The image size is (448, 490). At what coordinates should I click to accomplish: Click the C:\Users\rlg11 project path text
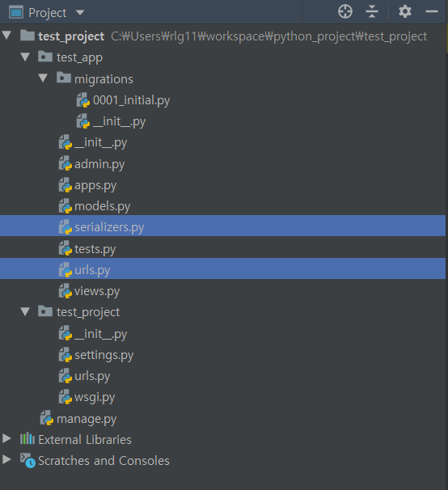268,36
